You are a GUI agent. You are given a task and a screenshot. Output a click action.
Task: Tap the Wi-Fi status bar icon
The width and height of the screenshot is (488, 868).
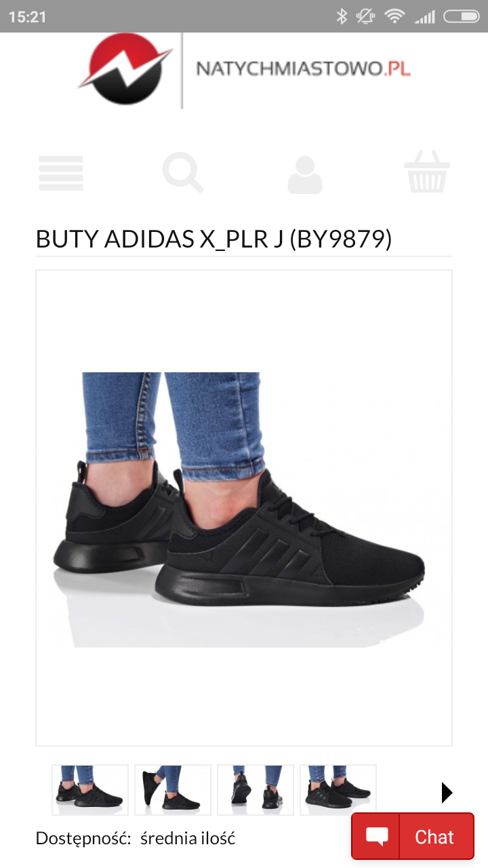(394, 16)
